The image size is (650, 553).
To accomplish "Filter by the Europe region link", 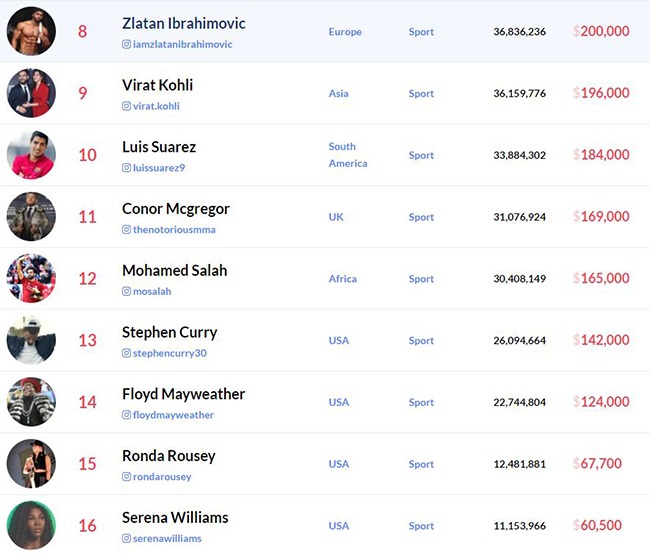I will pos(345,32).
